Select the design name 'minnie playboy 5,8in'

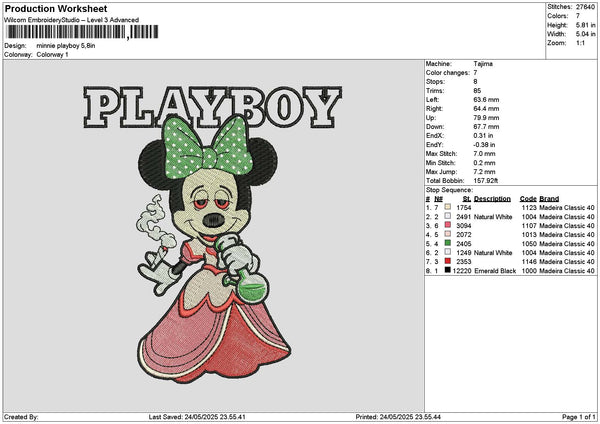pyautogui.click(x=66, y=46)
